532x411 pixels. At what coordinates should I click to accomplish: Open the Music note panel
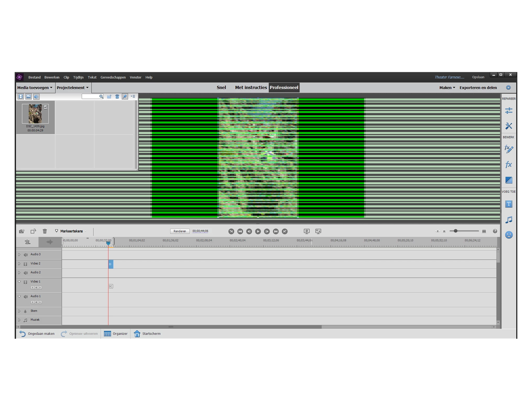tap(508, 220)
